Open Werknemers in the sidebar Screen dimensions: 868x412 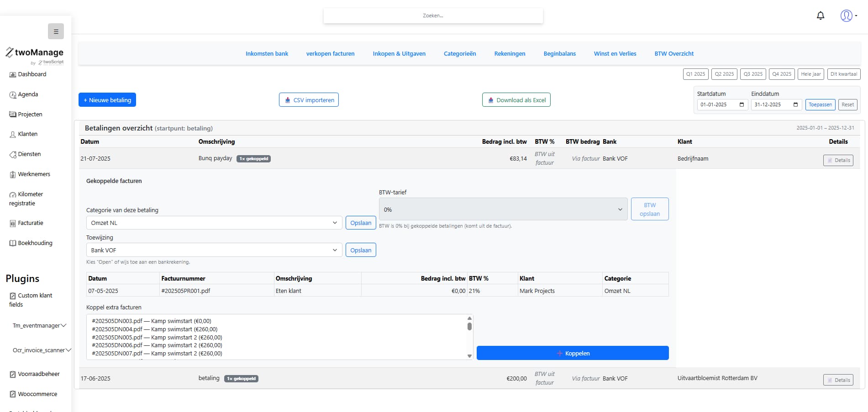coord(34,174)
